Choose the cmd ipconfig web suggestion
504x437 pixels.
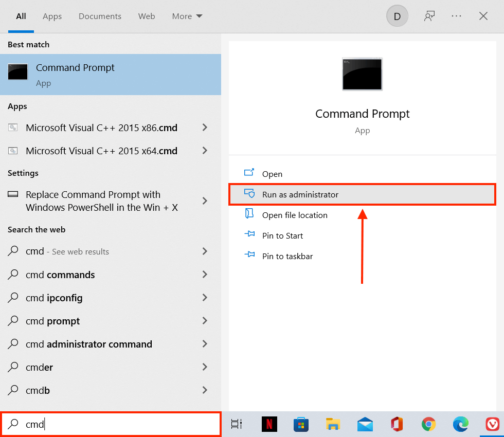point(54,298)
